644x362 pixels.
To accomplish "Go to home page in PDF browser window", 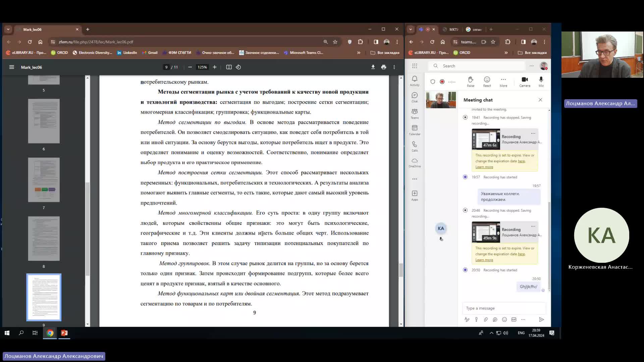I will pos(40,42).
